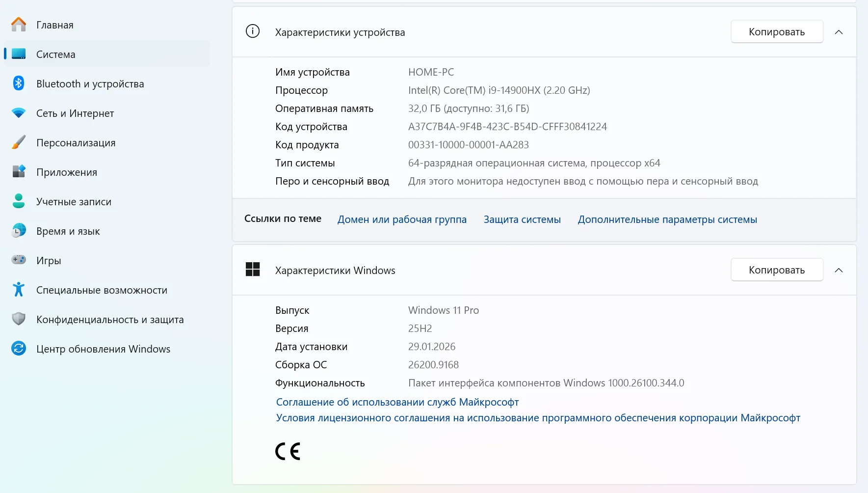Screen dimensions: 868x493
Task: Click device name value HOME-PC
Action: (x=431, y=72)
